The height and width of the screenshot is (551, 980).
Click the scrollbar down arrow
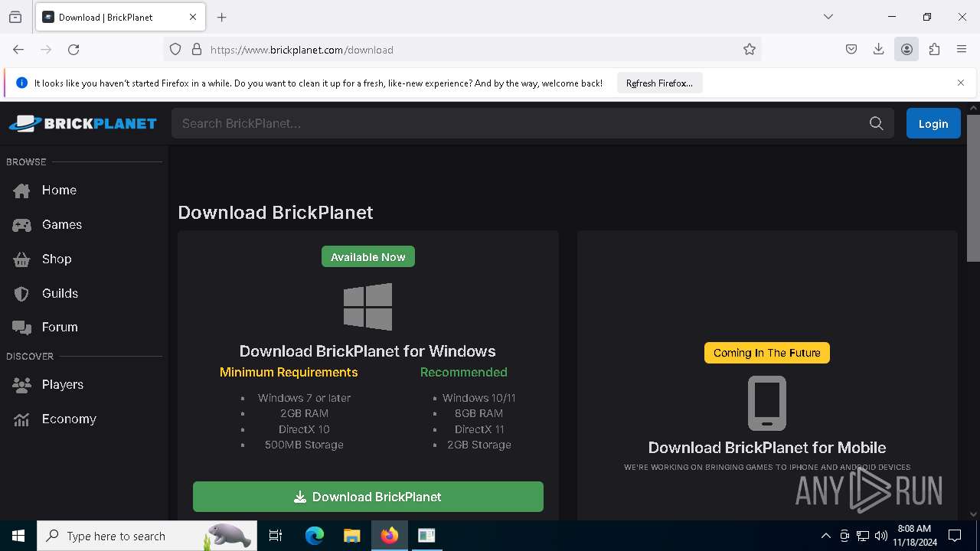[x=973, y=514]
